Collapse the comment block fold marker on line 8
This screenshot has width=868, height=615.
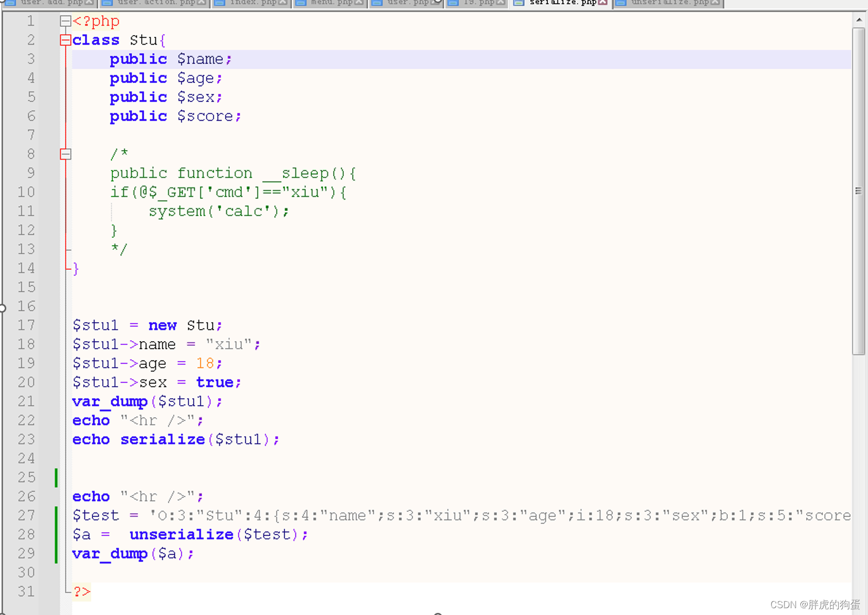click(66, 154)
